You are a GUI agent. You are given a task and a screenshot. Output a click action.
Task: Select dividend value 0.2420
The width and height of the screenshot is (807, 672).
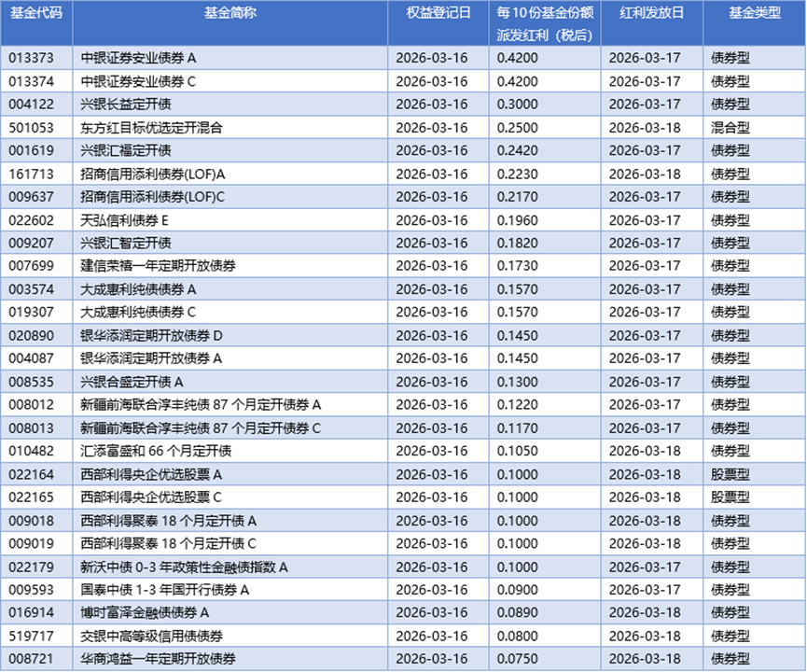click(x=517, y=150)
